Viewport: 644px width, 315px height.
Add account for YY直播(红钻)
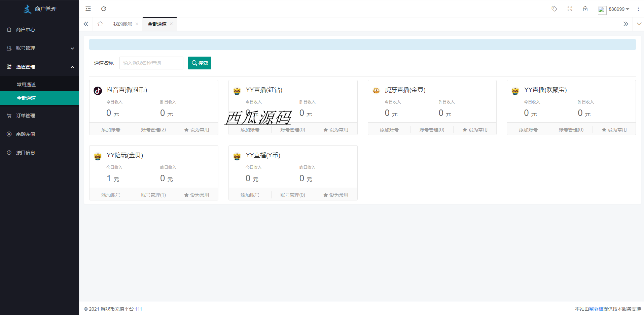tap(250, 130)
